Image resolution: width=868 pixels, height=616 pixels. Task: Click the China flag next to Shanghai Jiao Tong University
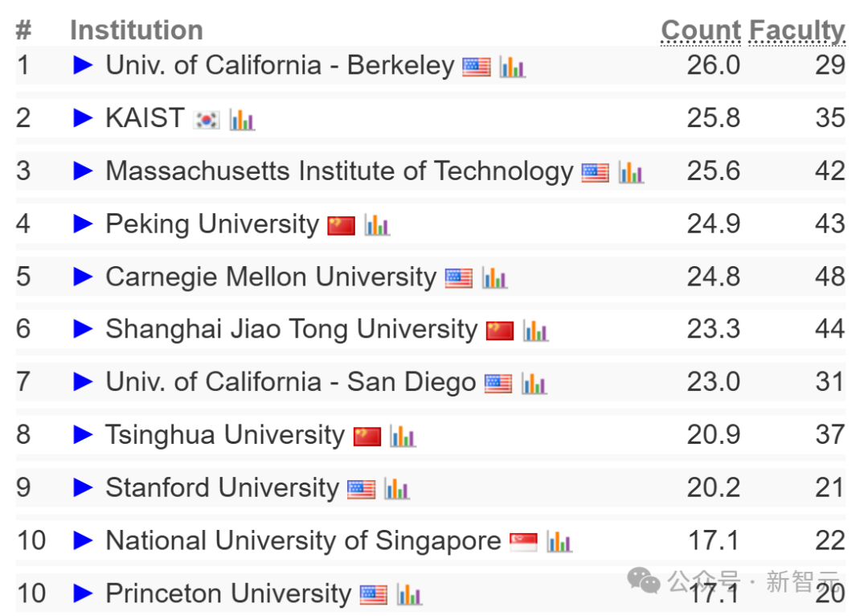[499, 330]
